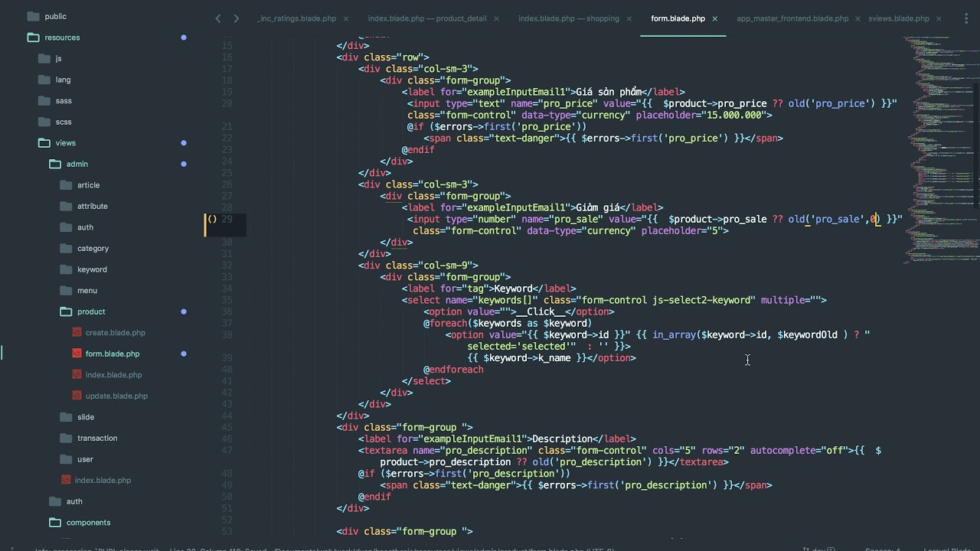
Task: Click the sass folder icon
Action: pyautogui.click(x=44, y=100)
